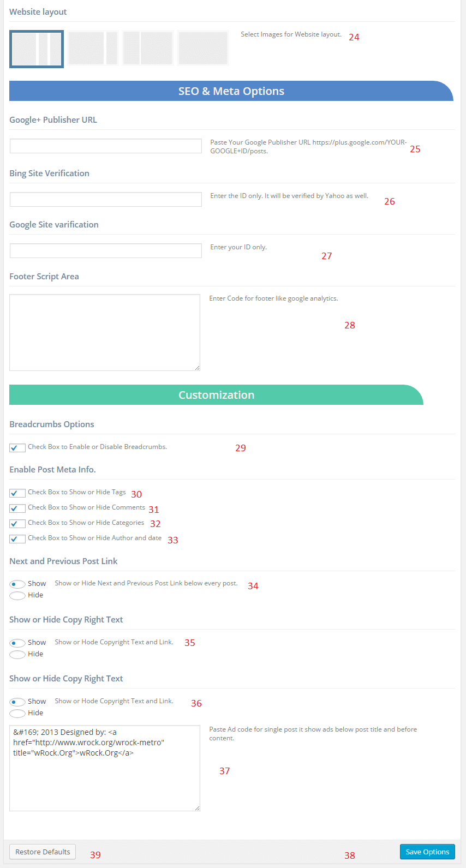The image size is (466, 868).
Task: Click the copyright text textarea
Action: 105,768
